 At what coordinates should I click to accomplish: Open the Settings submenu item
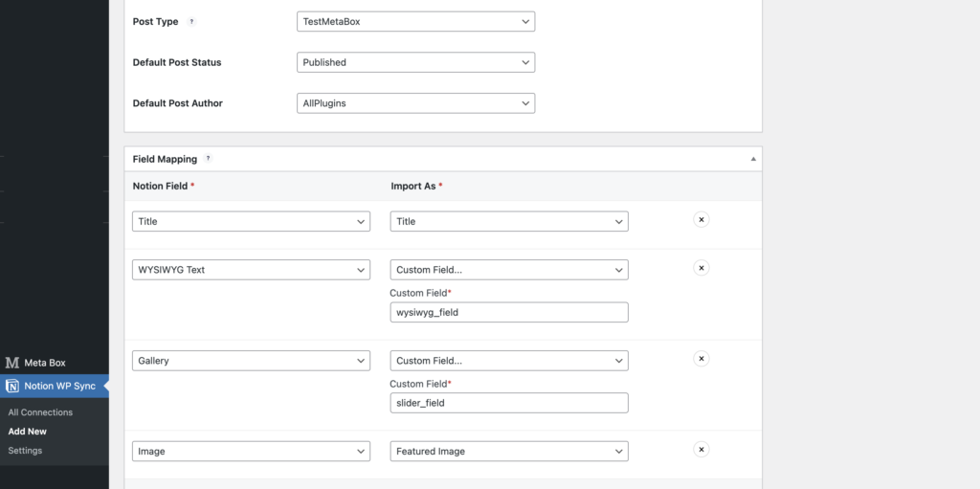click(x=25, y=450)
